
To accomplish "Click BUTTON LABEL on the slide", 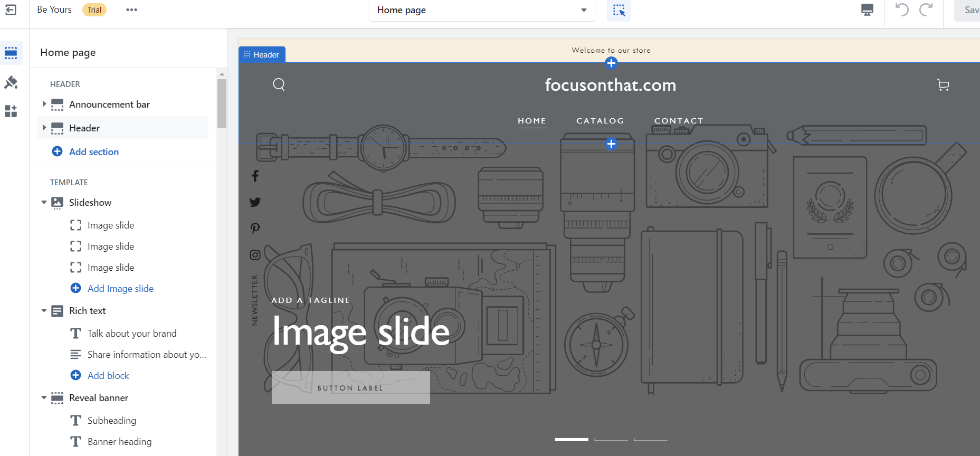I will (350, 387).
